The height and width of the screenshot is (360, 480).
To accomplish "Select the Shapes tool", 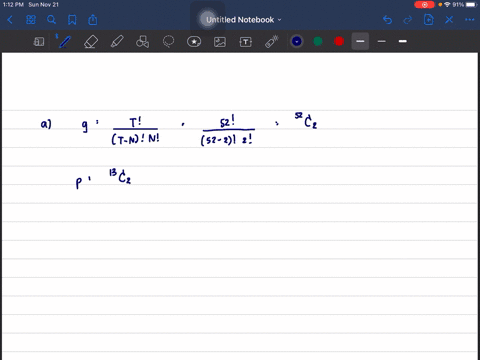I will pos(143,42).
